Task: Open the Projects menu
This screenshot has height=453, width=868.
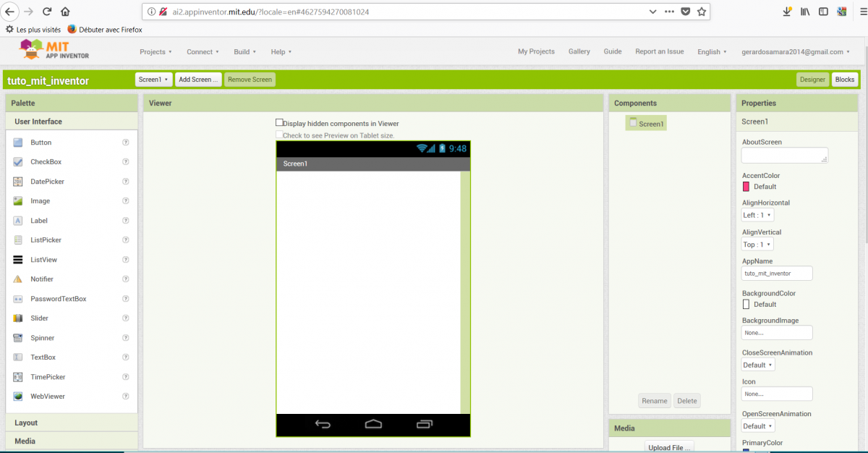Action: point(156,52)
